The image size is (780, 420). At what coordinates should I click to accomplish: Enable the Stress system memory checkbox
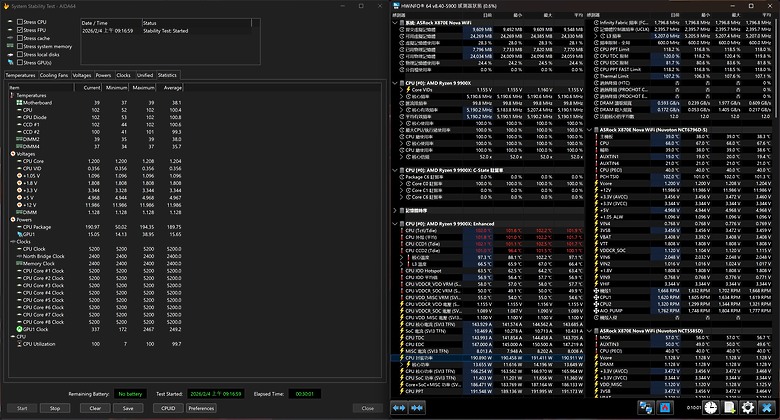point(20,46)
